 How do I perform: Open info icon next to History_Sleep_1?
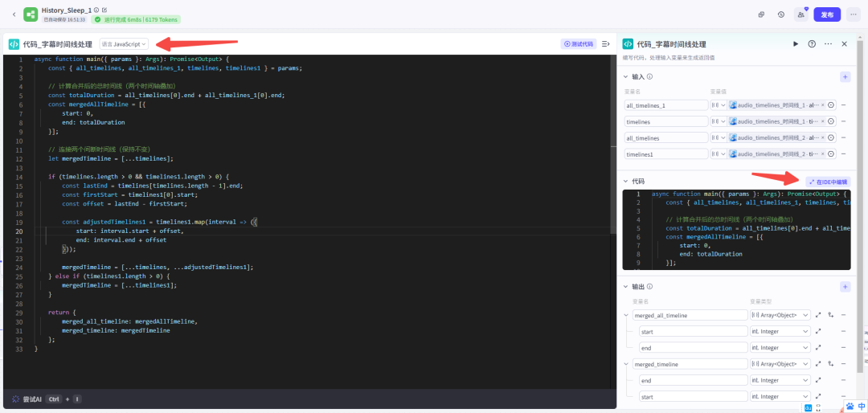[96, 10]
